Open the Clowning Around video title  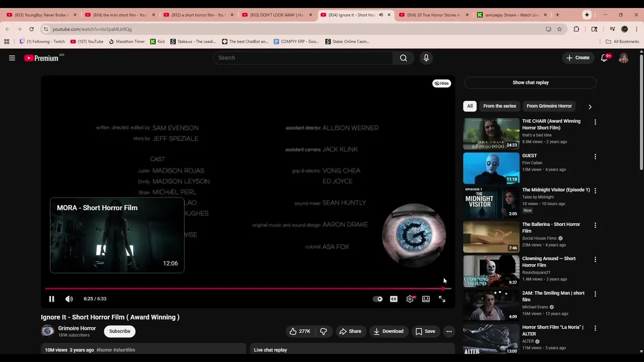[x=549, y=262]
